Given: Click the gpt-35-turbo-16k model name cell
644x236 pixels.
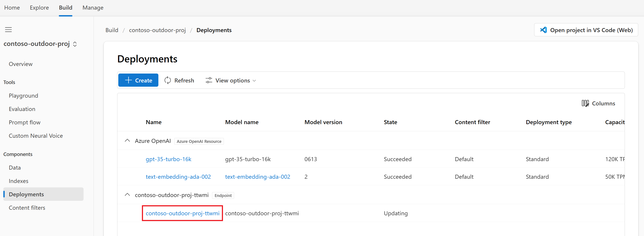Looking at the screenshot, I should pos(248,159).
